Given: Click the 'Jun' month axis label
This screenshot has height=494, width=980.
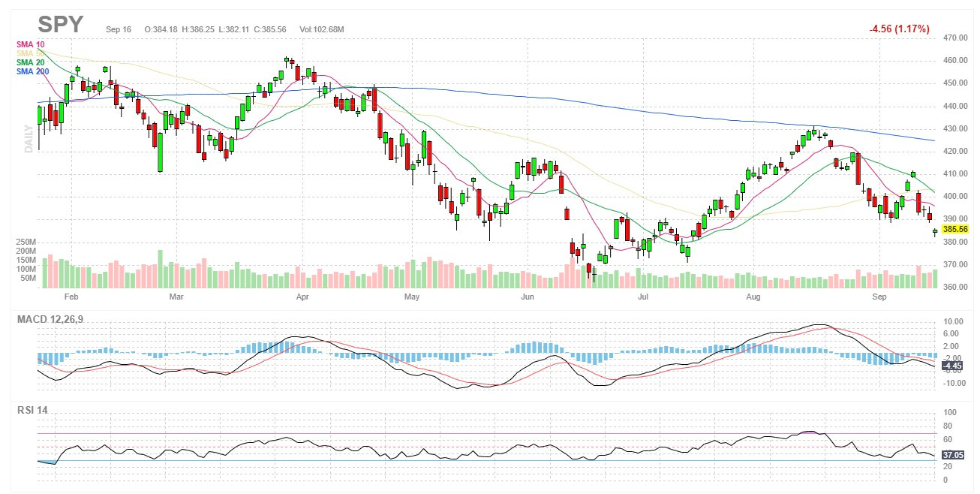Looking at the screenshot, I should pos(528,297).
